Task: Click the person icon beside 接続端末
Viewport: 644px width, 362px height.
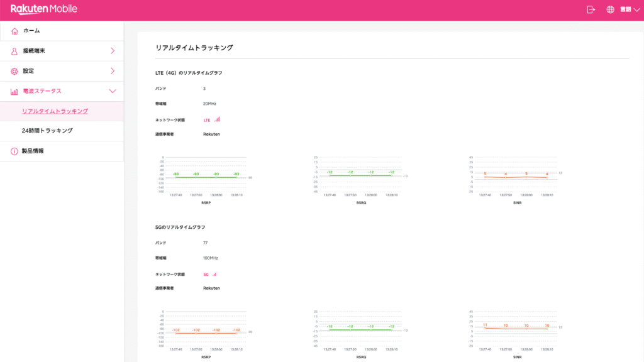Action: (14, 51)
